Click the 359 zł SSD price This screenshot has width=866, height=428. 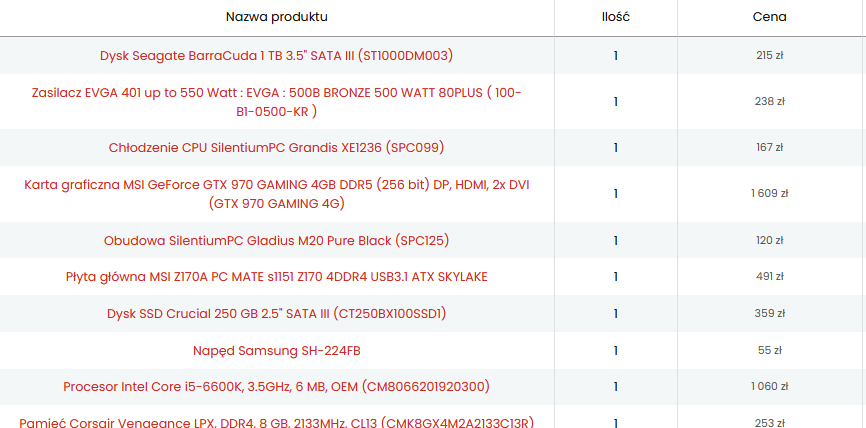pos(769,314)
